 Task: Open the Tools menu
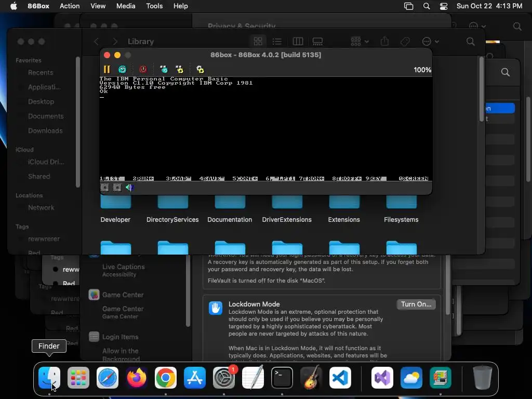click(x=154, y=6)
